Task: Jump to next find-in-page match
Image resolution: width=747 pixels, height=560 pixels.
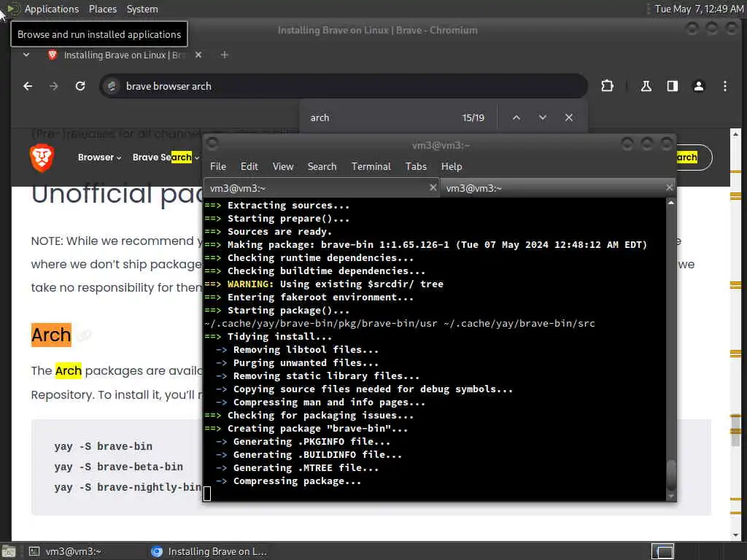Action: point(543,117)
